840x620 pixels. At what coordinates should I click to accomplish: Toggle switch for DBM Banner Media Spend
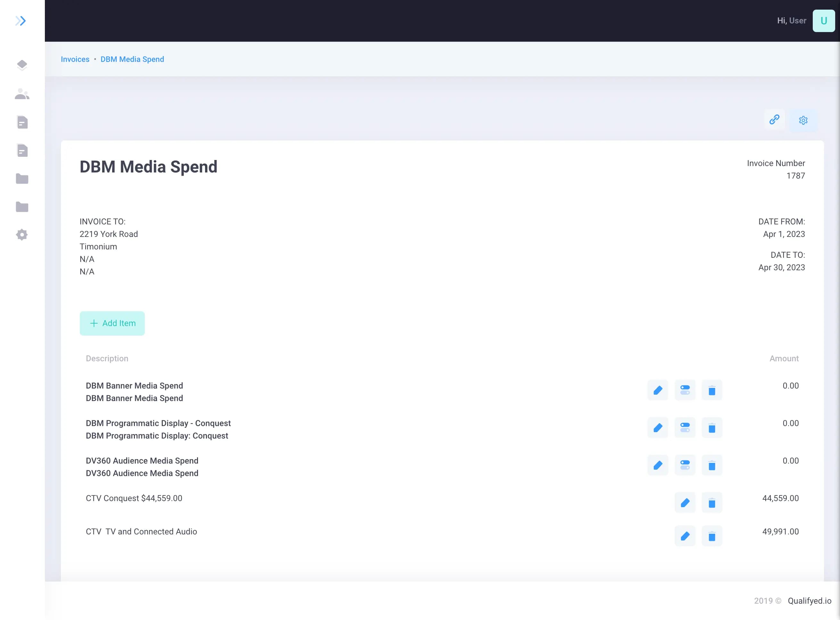pyautogui.click(x=685, y=390)
